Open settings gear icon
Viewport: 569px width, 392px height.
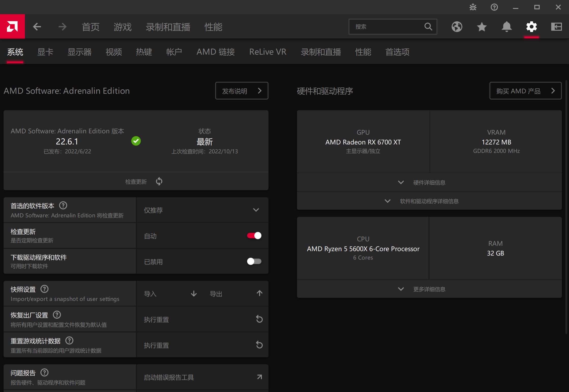click(531, 27)
